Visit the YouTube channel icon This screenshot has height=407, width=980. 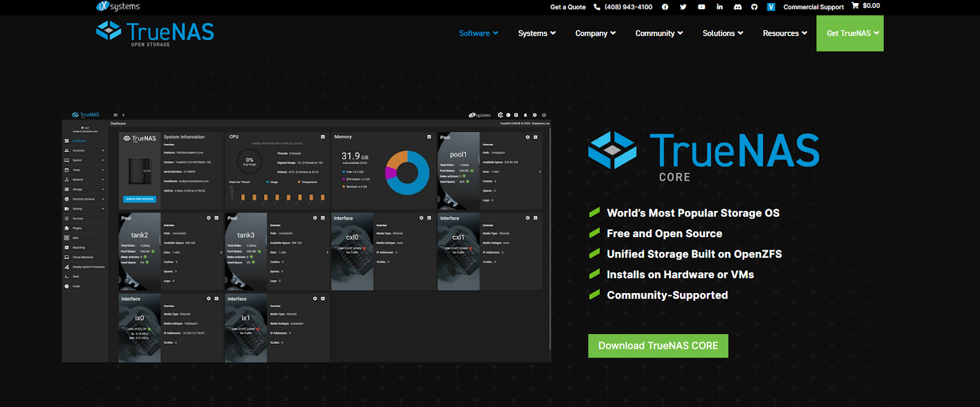click(x=701, y=7)
